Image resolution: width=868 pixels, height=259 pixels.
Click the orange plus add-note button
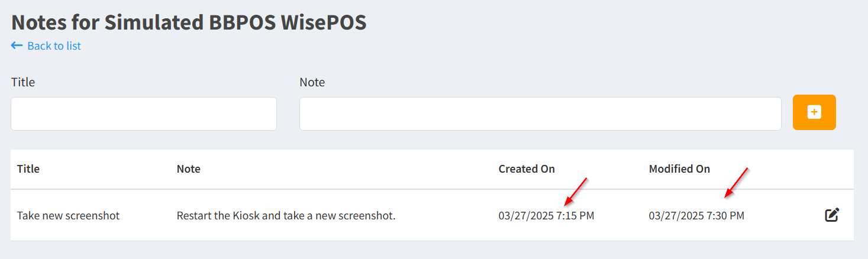click(x=814, y=112)
